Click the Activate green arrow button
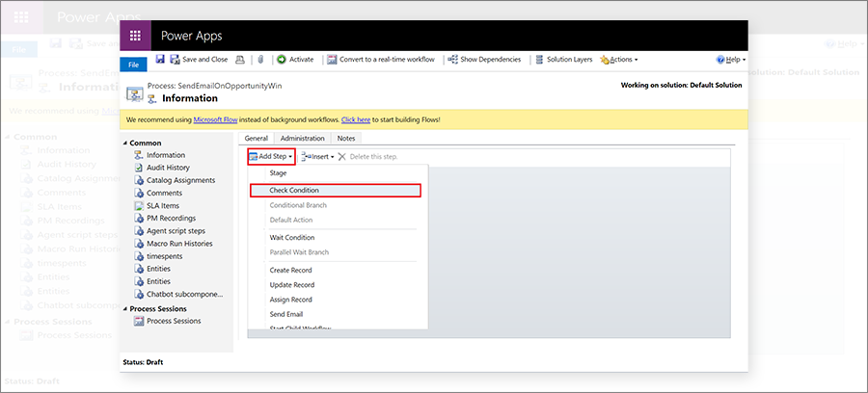Screen dimensions: 868x393 pos(295,59)
